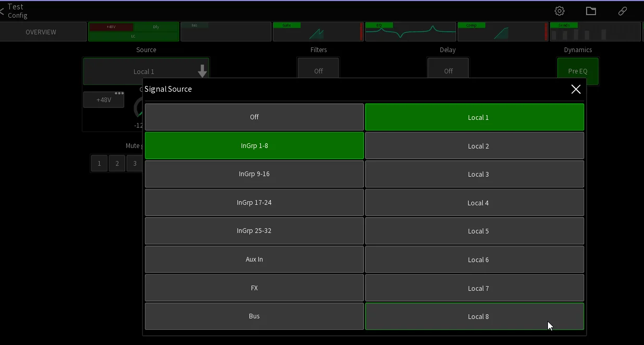Toggle +48V phantom power
The height and width of the screenshot is (345, 644).
104,100
